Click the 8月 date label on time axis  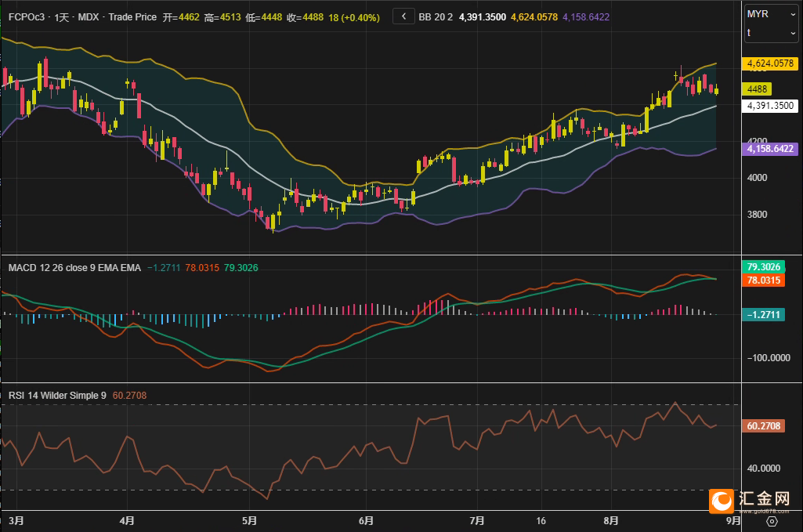611,521
